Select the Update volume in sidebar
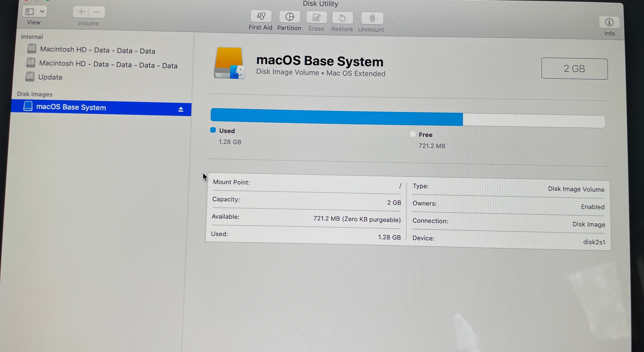 pyautogui.click(x=50, y=77)
